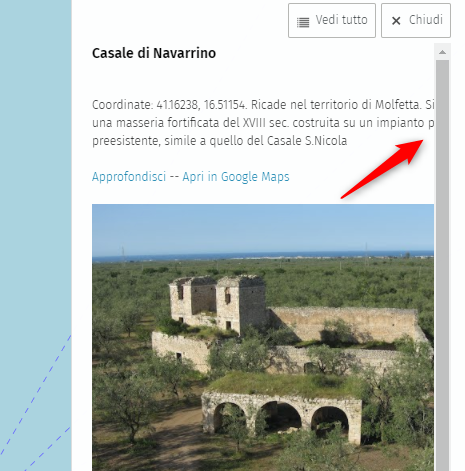Click the Vedi tutto button
This screenshot has width=465, height=471.
(x=332, y=20)
